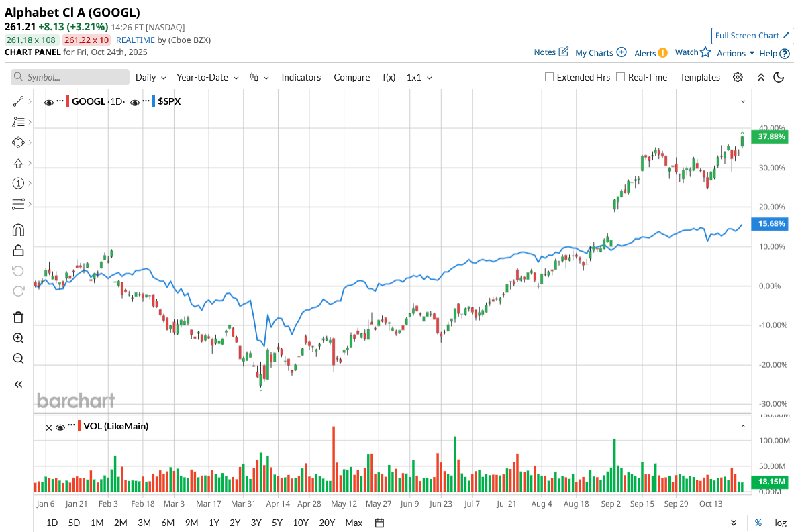The image size is (794, 532).
Task: Open the Templates menu
Action: pyautogui.click(x=700, y=77)
